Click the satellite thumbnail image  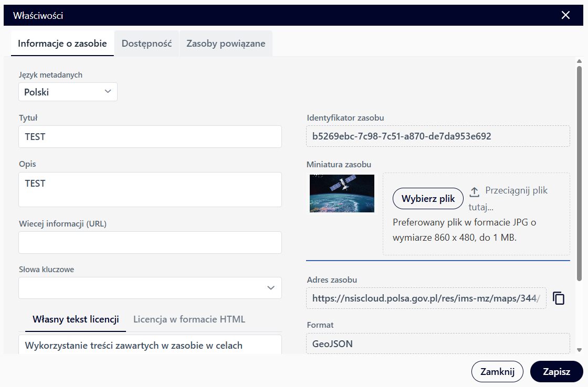coord(342,193)
